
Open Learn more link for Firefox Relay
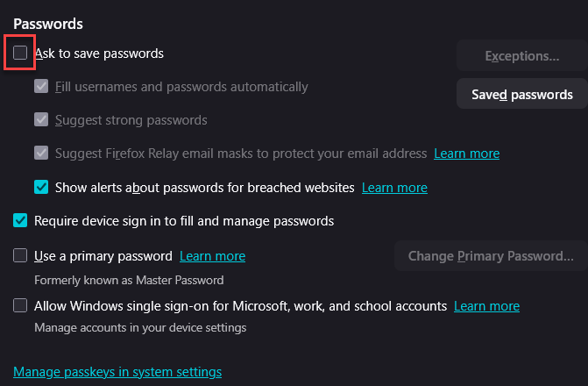pyautogui.click(x=466, y=154)
